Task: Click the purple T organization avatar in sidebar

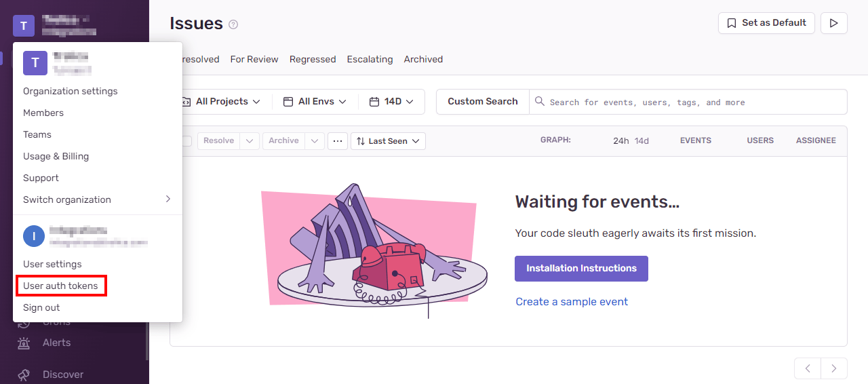Action: pos(23,26)
